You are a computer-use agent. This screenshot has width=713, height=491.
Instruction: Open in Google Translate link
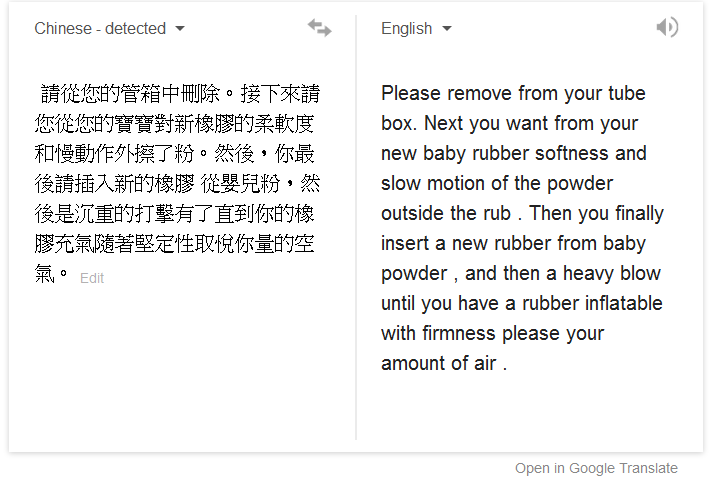596,468
